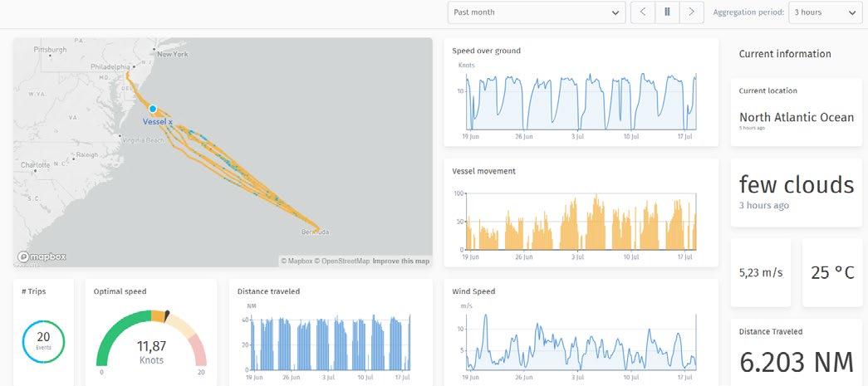Click the 6.203 NM distance traveled card
Screen dimensions: 868x386
pos(797,352)
